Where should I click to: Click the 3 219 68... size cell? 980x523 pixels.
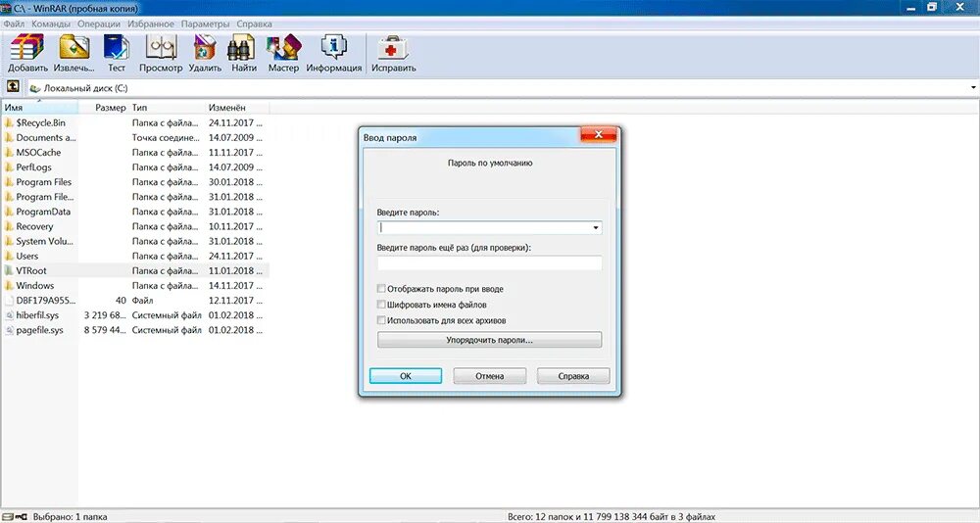click(x=105, y=315)
